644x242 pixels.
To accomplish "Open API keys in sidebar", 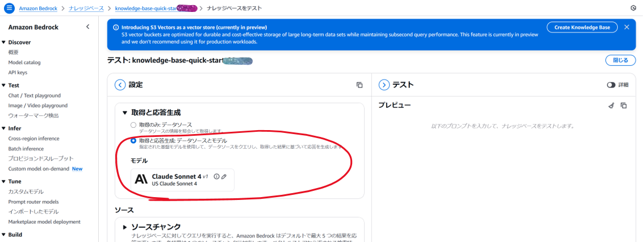I will [x=18, y=72].
